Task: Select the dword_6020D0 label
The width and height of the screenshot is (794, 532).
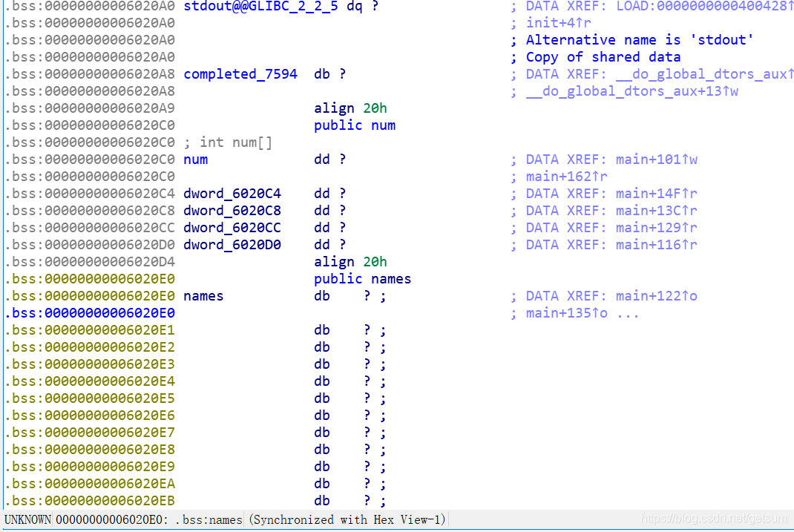Action: click(232, 245)
